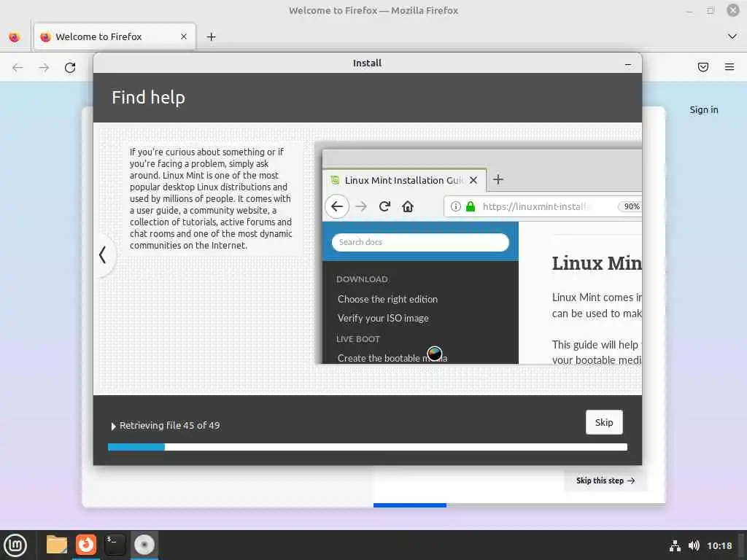Open the Linux Mint start menu
The height and width of the screenshot is (560, 747).
(16, 545)
